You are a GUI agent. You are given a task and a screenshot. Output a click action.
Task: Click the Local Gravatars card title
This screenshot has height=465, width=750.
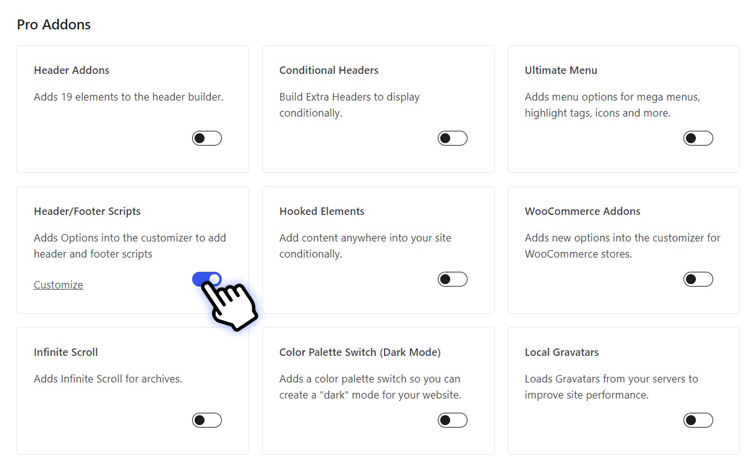pos(562,352)
